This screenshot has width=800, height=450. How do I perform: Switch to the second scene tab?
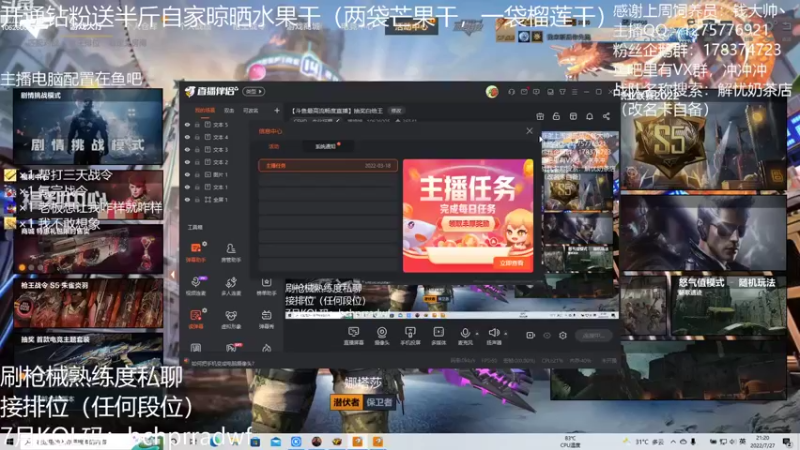coord(229,110)
